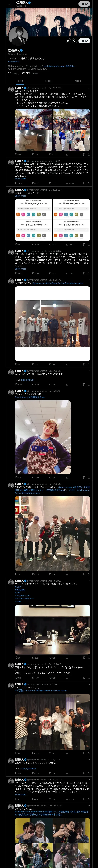This screenshot has width=98, height=868.
Task: Bookmark the Mar 27, 2024 post
Action: tap(84, 274)
